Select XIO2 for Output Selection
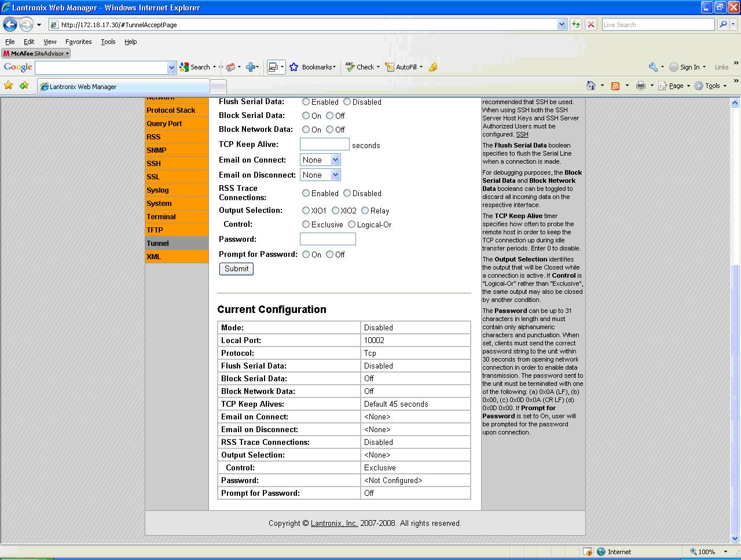 click(335, 211)
